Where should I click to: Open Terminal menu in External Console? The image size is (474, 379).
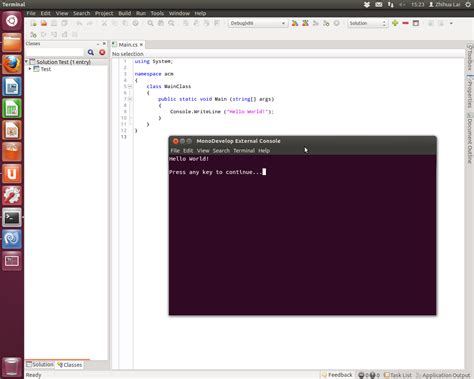click(x=244, y=151)
